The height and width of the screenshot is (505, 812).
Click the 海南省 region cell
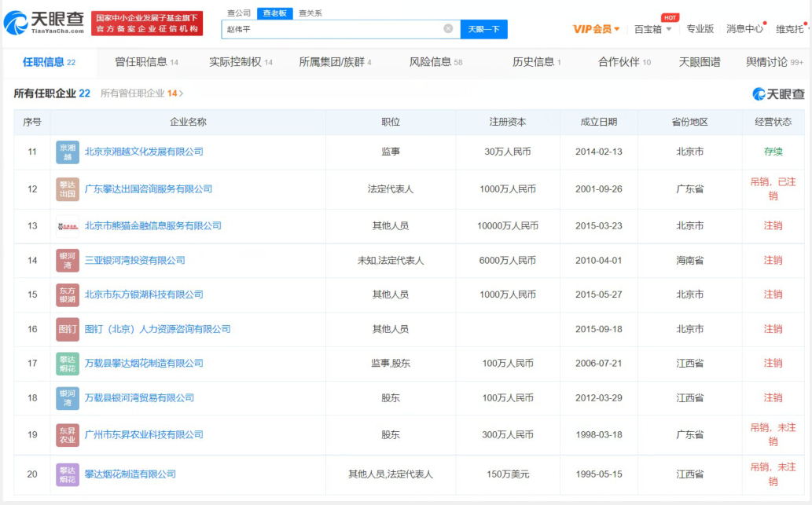pos(690,260)
